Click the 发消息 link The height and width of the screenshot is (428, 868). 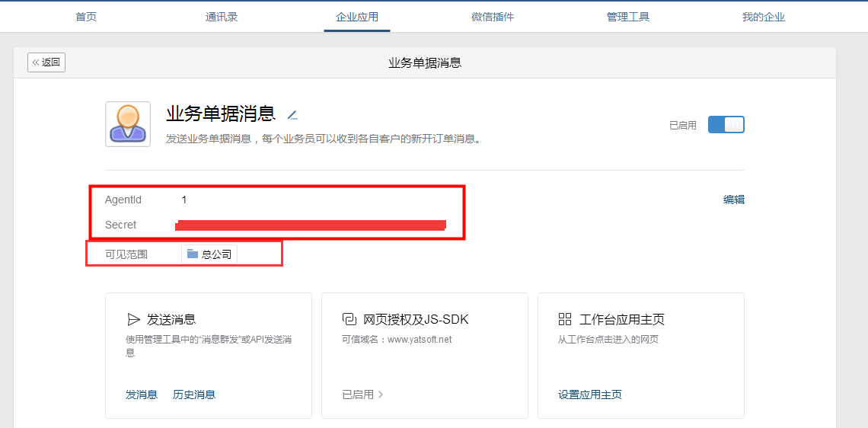click(142, 394)
